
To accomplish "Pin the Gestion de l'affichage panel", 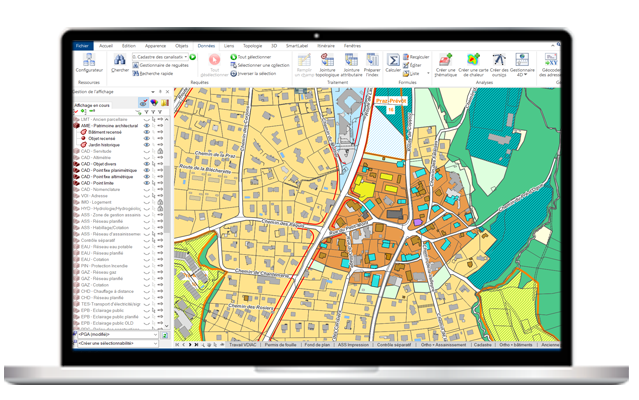I will click(x=160, y=92).
